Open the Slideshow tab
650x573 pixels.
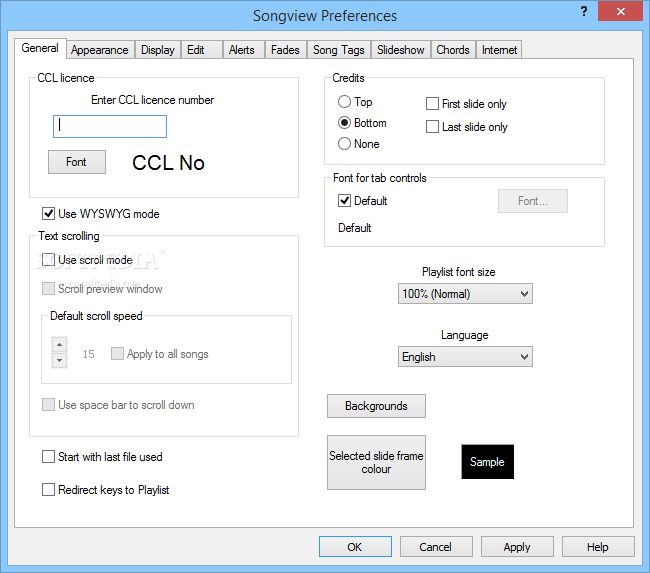[x=401, y=50]
